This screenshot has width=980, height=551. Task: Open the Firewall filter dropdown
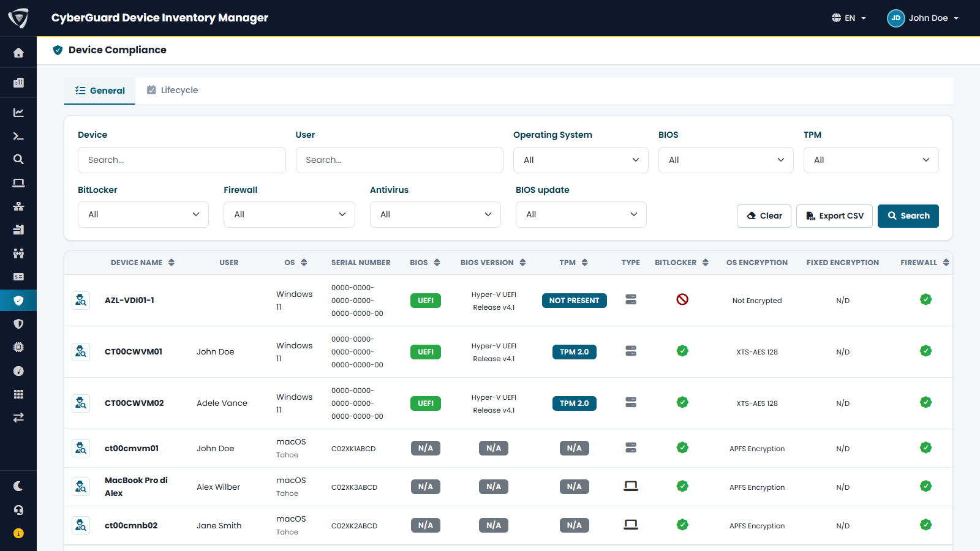coord(289,214)
